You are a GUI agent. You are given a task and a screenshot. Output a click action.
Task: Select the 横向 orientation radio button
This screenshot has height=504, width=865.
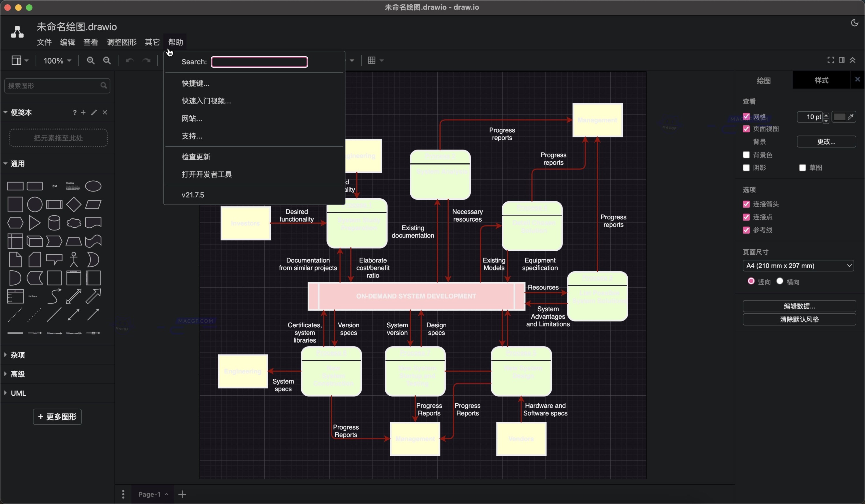click(780, 281)
